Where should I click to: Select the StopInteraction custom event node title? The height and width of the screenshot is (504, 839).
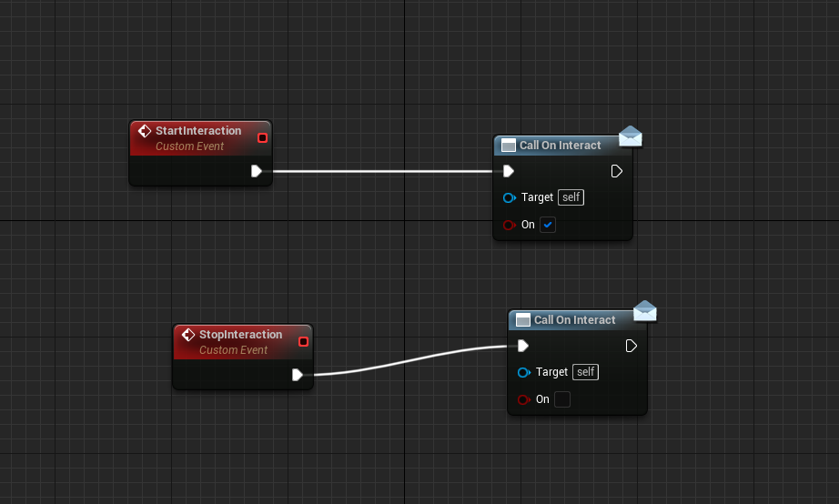click(x=241, y=335)
